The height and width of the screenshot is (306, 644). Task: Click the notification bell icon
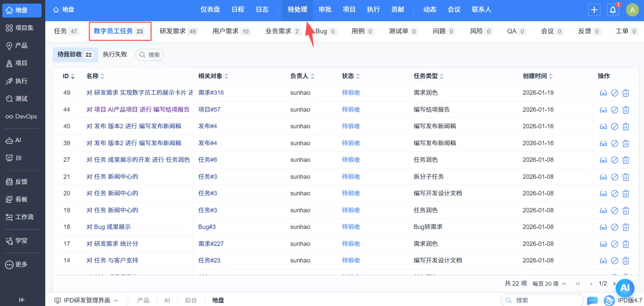pyautogui.click(x=613, y=10)
